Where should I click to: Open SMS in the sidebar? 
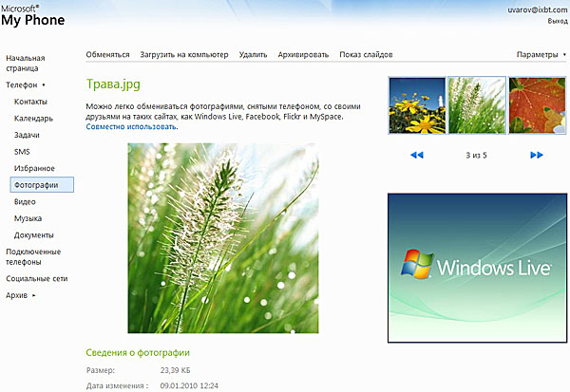pyautogui.click(x=22, y=152)
